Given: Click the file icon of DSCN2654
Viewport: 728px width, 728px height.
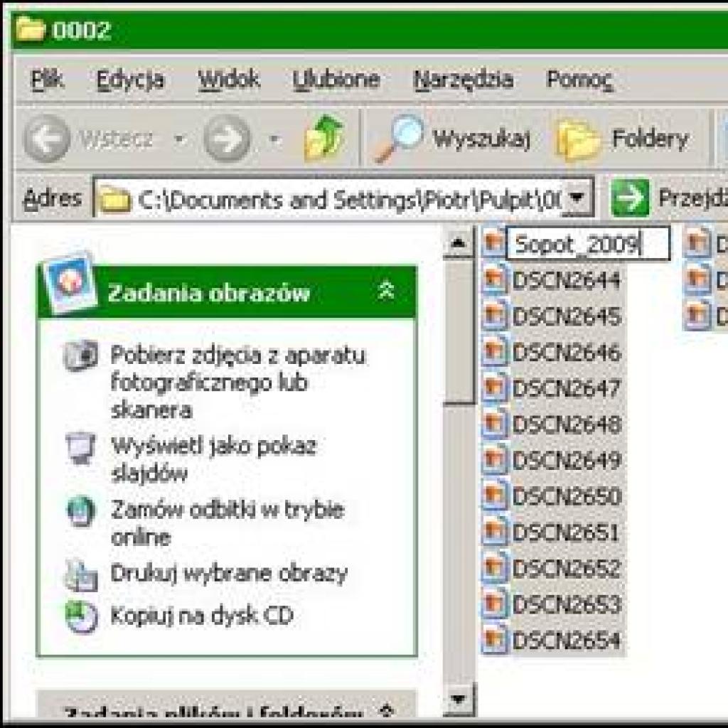Looking at the screenshot, I should (494, 640).
